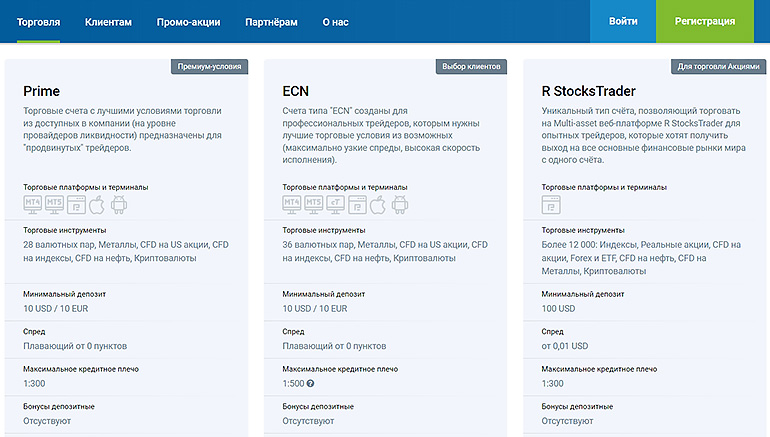Click '10 USD / 10 EUR' deposit in Prime
Screen dimensions: 770x437
coord(55,308)
